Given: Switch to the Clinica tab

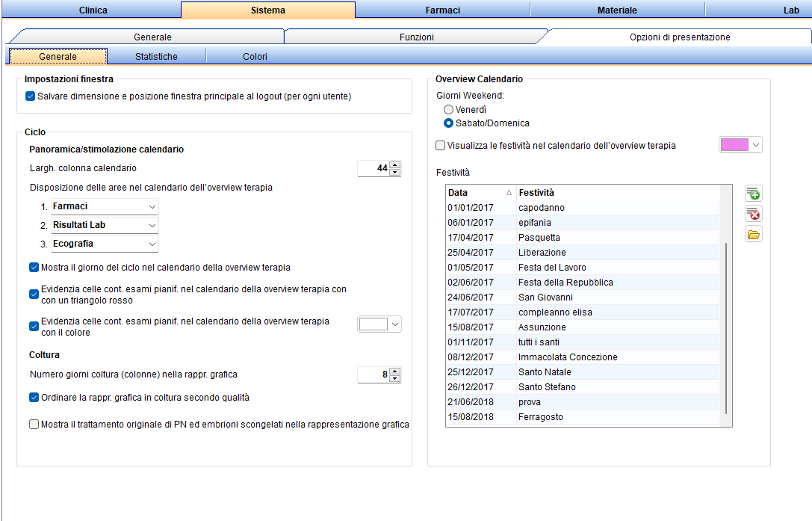Looking at the screenshot, I should point(93,10).
